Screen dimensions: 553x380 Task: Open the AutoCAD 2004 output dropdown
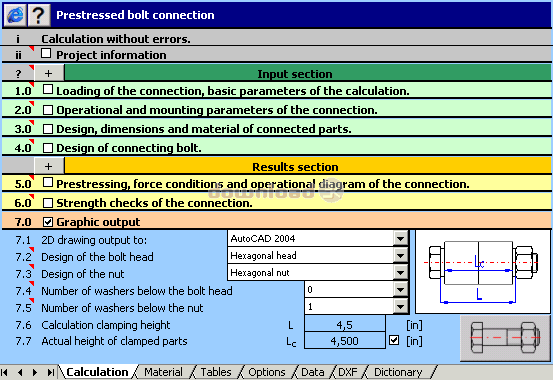tap(400, 239)
